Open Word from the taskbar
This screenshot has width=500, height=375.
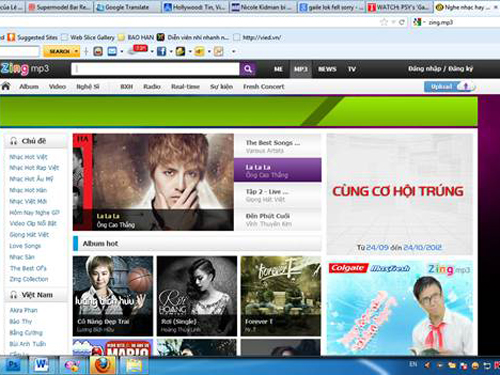(x=41, y=365)
